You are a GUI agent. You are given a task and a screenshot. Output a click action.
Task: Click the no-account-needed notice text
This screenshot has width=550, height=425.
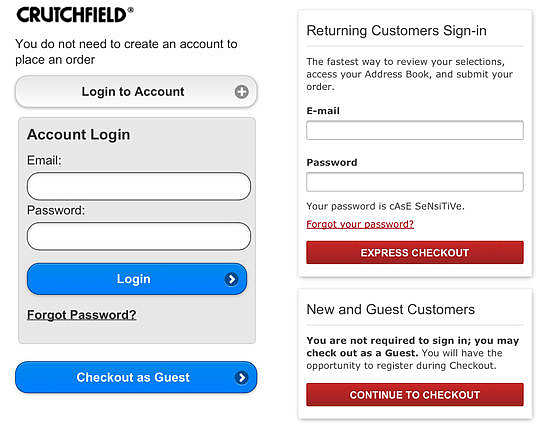click(126, 52)
